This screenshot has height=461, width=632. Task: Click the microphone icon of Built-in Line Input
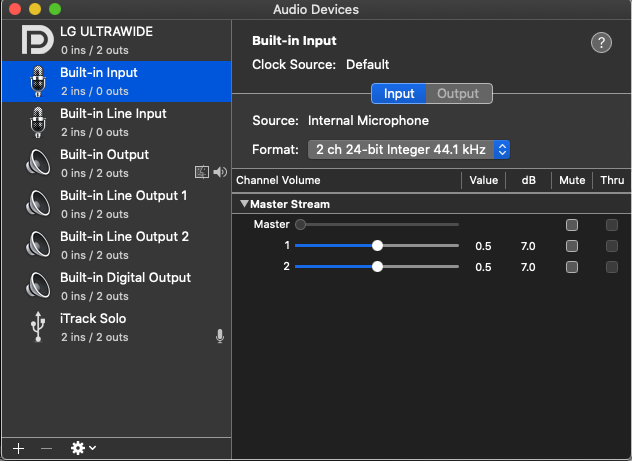[38, 123]
